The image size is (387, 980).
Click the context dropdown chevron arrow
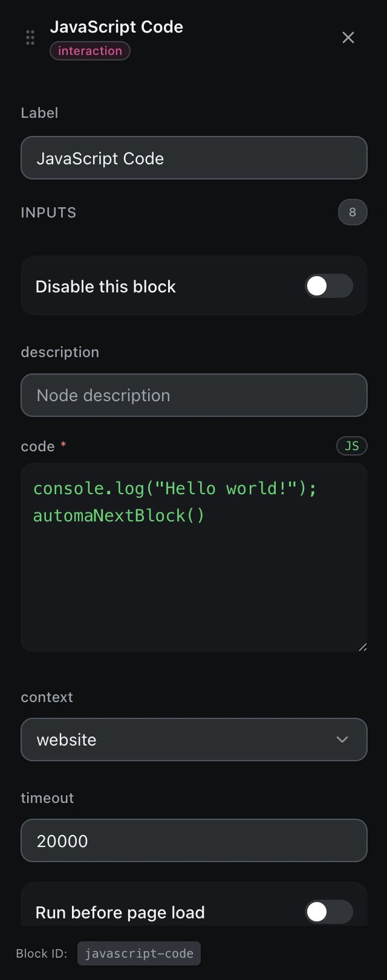pyautogui.click(x=342, y=740)
